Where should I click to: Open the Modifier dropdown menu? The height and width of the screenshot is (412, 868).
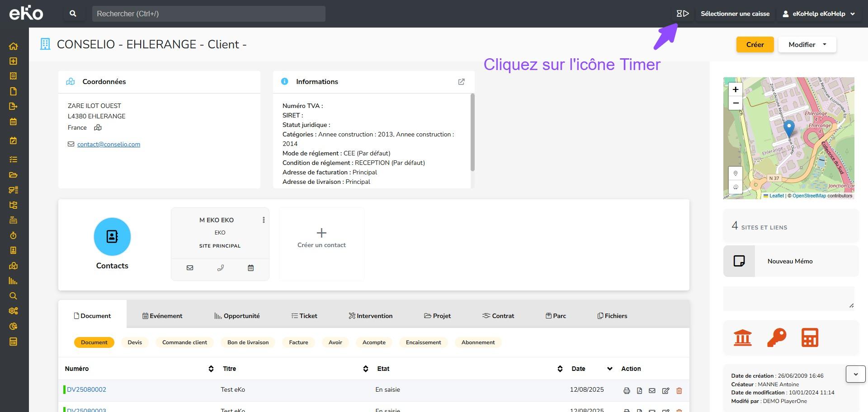click(x=807, y=44)
